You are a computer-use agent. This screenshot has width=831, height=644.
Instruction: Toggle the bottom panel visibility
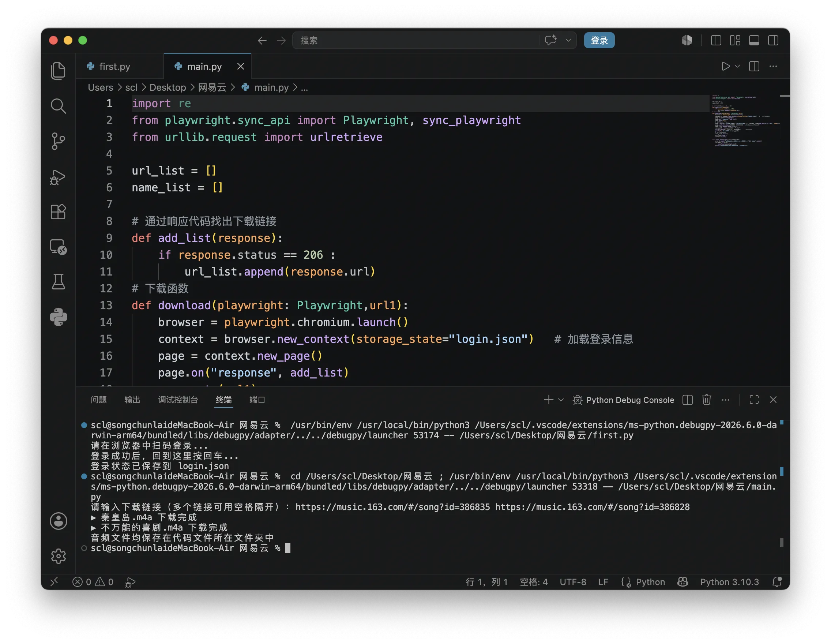tap(754, 40)
